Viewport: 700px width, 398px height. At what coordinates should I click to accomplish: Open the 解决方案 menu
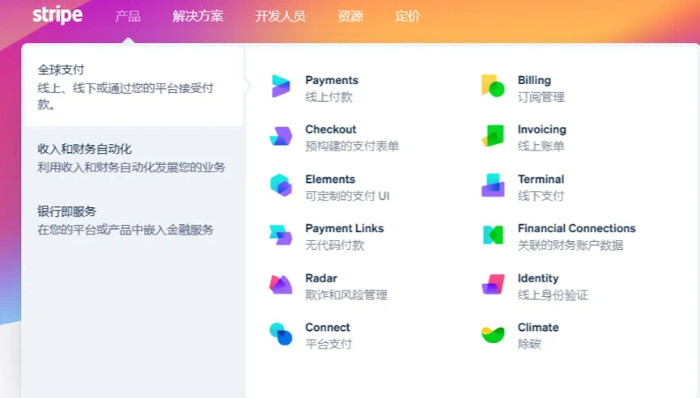(x=198, y=17)
